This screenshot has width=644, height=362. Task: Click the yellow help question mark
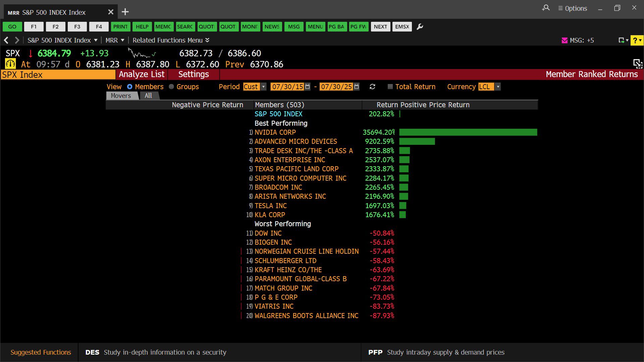point(637,40)
